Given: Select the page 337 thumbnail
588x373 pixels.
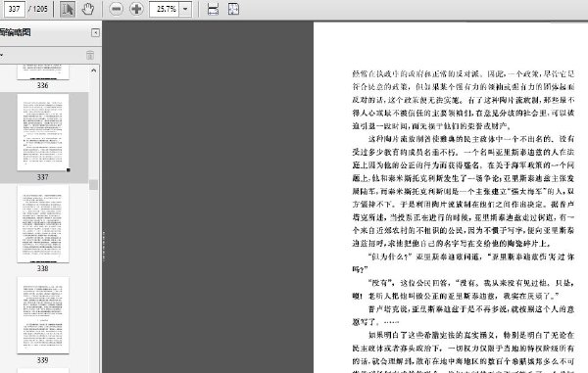Looking at the screenshot, I should pyautogui.click(x=43, y=132).
